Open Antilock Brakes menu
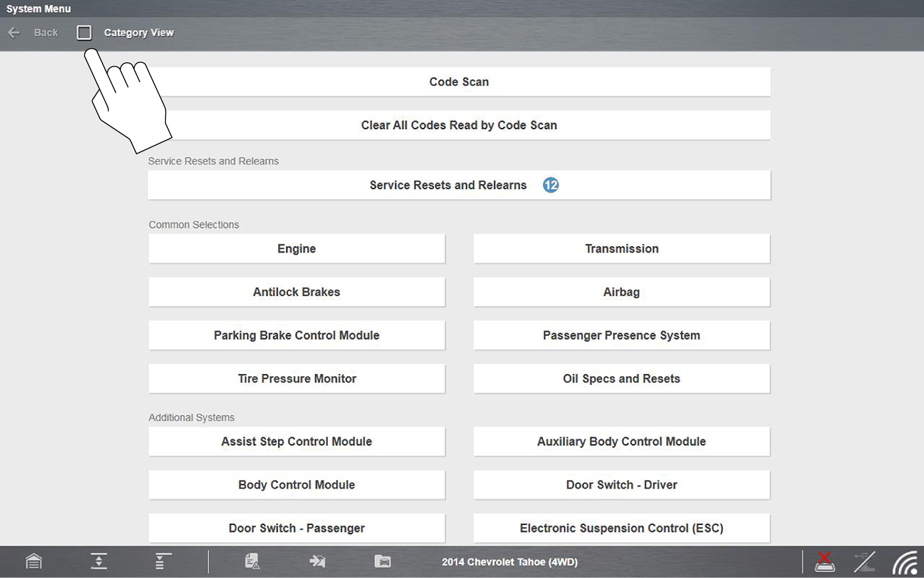The height and width of the screenshot is (578, 924). 296,292
